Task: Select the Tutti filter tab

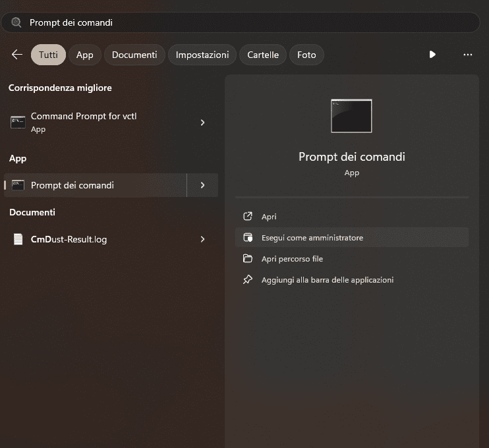Action: [48, 55]
